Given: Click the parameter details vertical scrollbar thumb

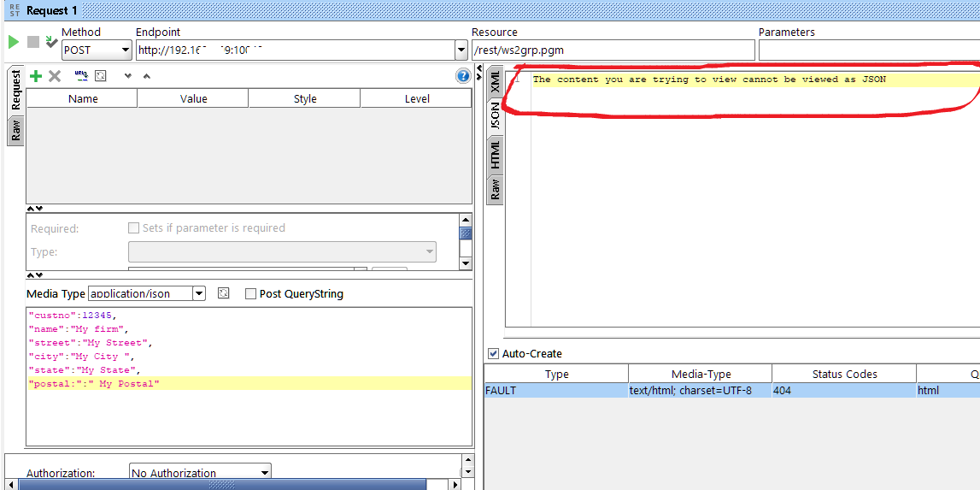Looking at the screenshot, I should click(x=465, y=233).
